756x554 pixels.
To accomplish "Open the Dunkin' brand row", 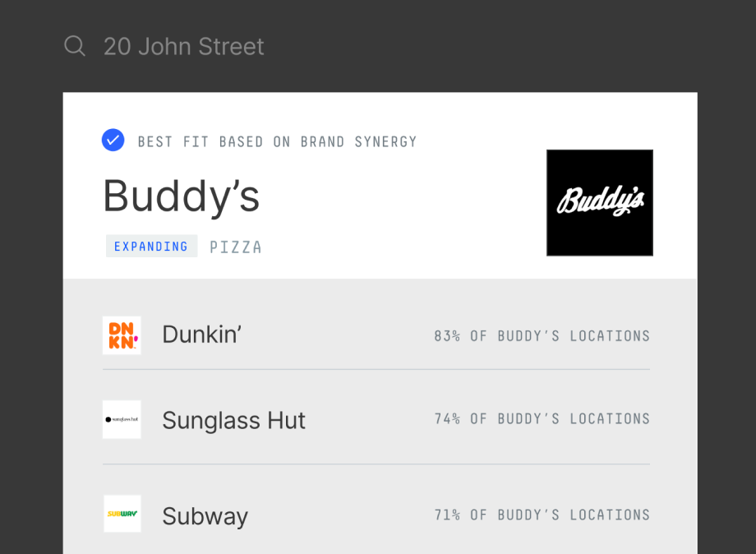I will [x=376, y=335].
